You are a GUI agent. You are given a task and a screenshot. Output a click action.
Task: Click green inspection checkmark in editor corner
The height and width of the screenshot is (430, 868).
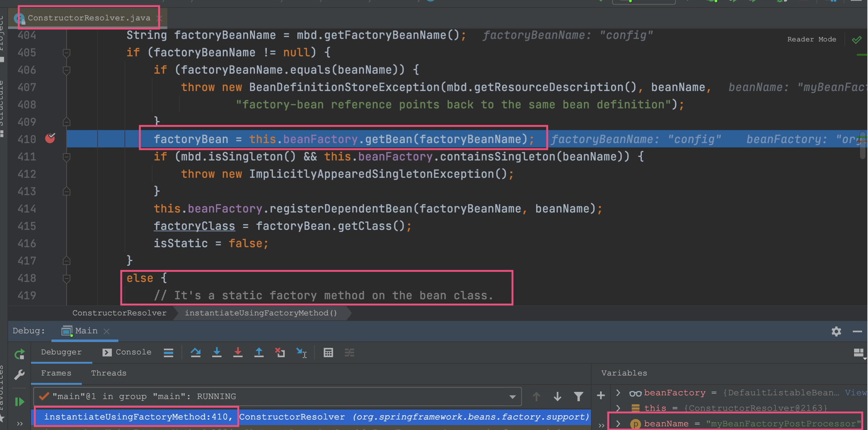pyautogui.click(x=857, y=40)
